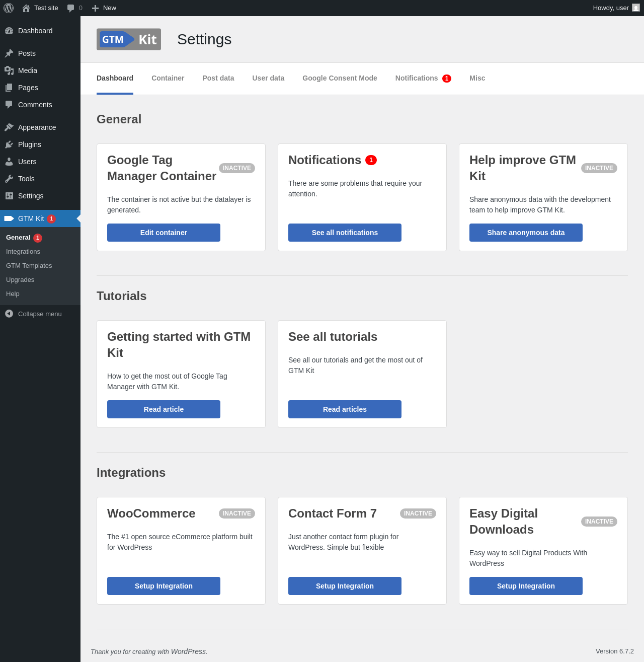This screenshot has height=662, width=644.
Task: Set up the WooCommerce integration
Action: pyautogui.click(x=164, y=586)
